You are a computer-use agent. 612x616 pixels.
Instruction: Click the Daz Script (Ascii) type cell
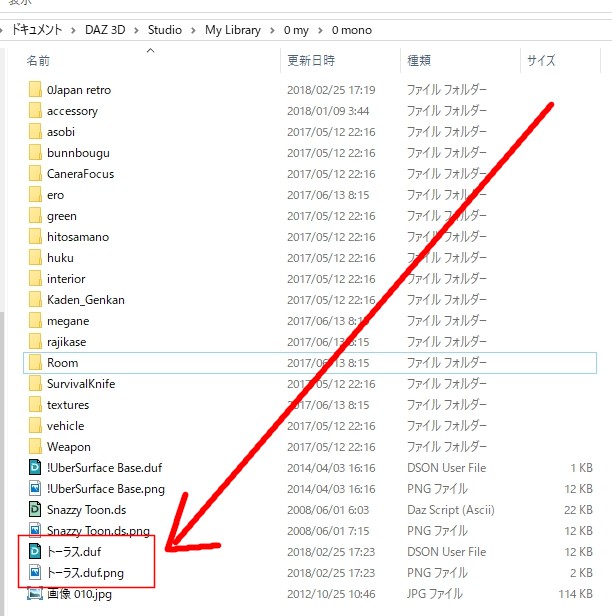point(451,510)
